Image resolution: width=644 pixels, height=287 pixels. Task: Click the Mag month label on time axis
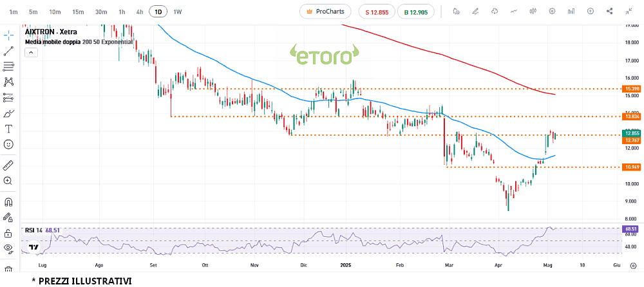coord(547,265)
